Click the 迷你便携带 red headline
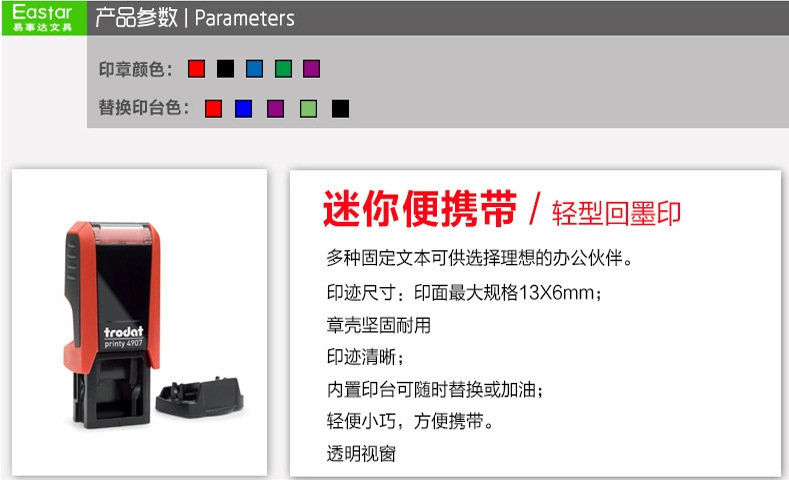The height and width of the screenshot is (480, 789). (x=420, y=208)
